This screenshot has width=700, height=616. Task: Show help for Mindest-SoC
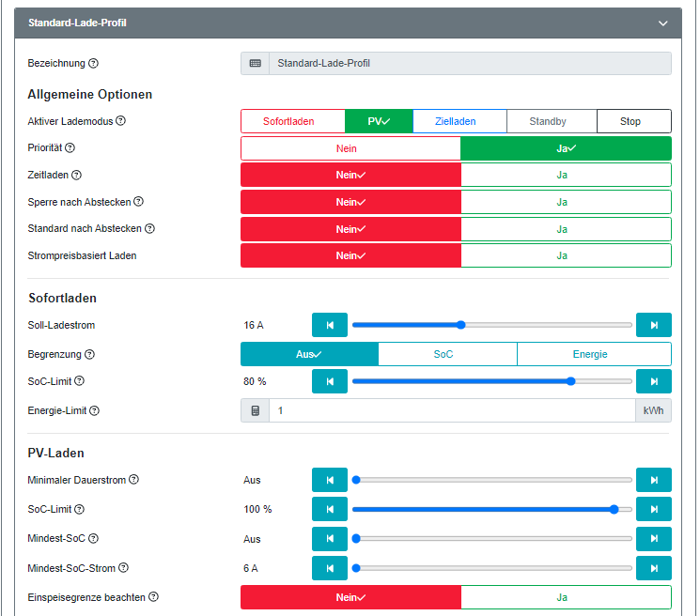coord(93,538)
